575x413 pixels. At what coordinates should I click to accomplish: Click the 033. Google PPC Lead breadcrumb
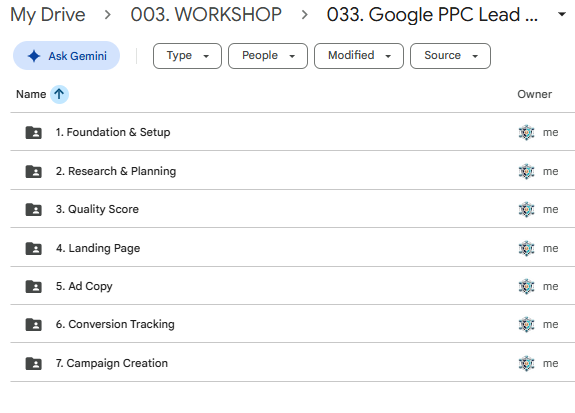coord(432,15)
